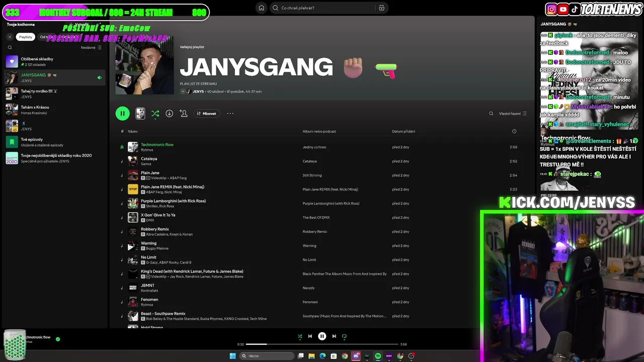Pause playlist with large green button
This screenshot has width=644, height=362.
(x=122, y=114)
